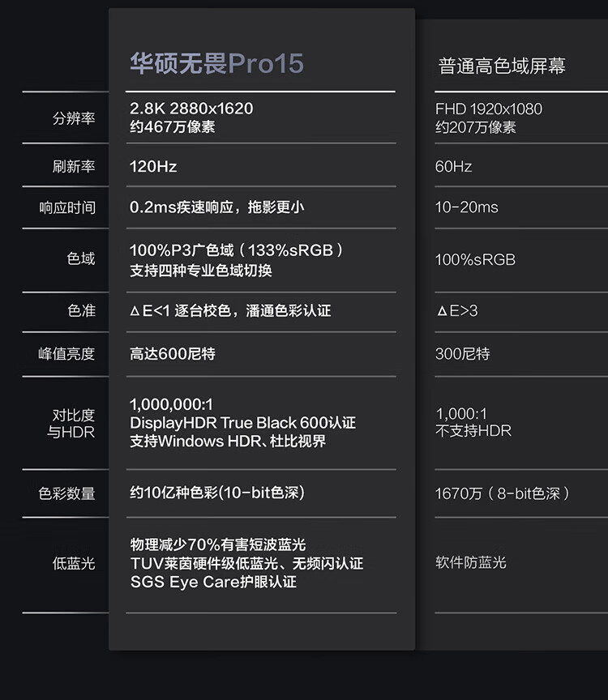Screen dimensions: 608x700
Task: Select the 高达600尼特 brightness value
Action: 172,354
